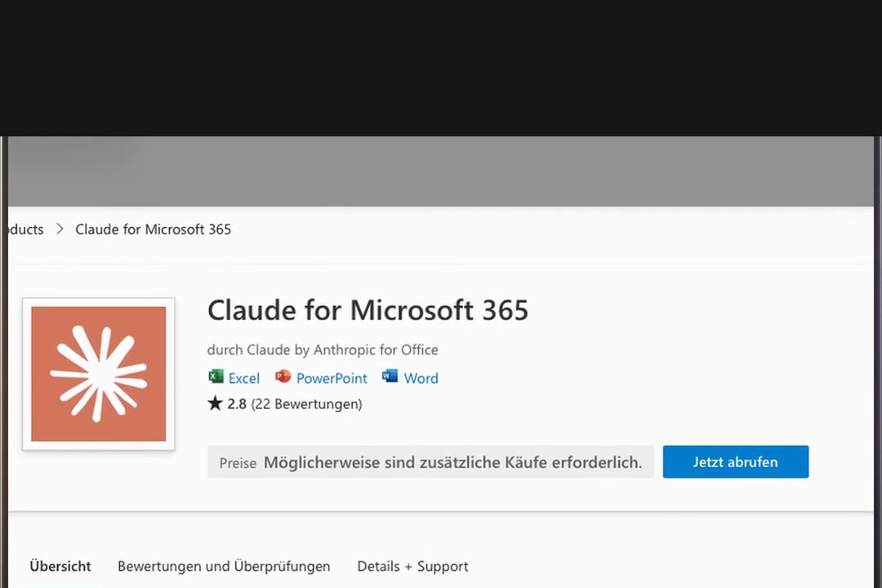
Task: Open the 22 Bewertungen reviews link
Action: click(x=306, y=404)
